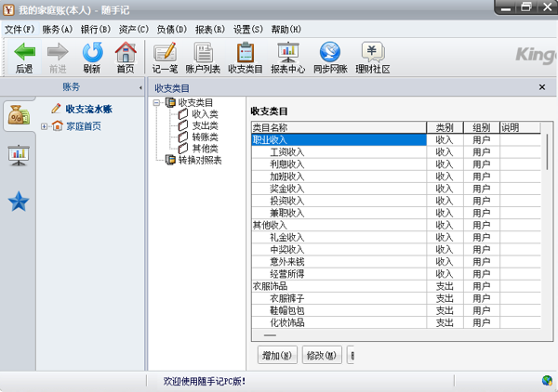Click 同步网账 sync icon
The height and width of the screenshot is (392, 558).
coord(329,52)
